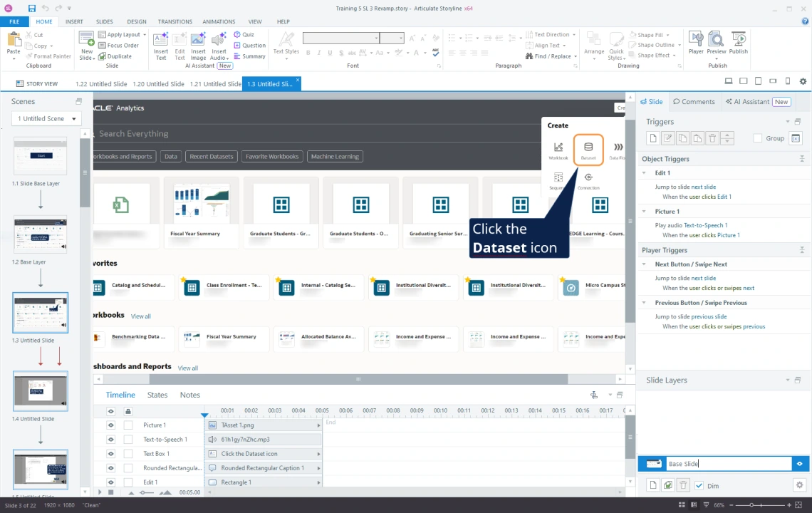Open the Text Styles gallery
The height and width of the screenshot is (513, 812).
(286, 45)
